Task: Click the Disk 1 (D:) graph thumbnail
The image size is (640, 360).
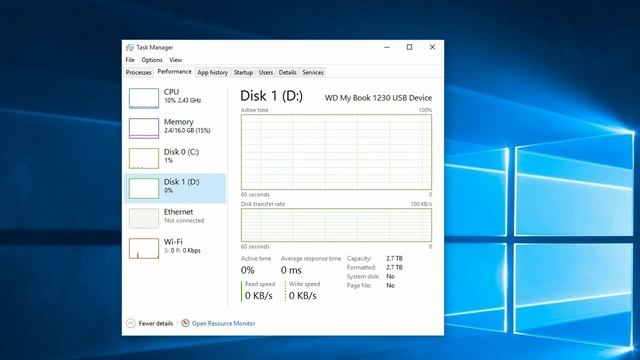Action: click(144, 188)
